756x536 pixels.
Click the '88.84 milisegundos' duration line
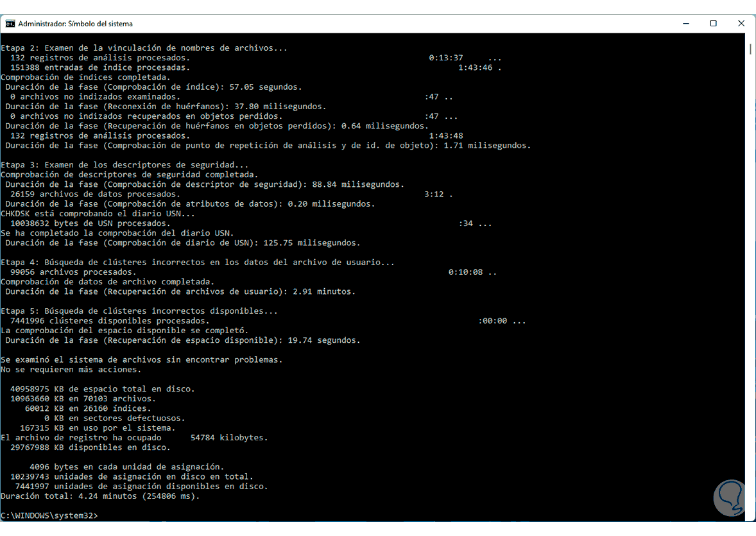(205, 184)
